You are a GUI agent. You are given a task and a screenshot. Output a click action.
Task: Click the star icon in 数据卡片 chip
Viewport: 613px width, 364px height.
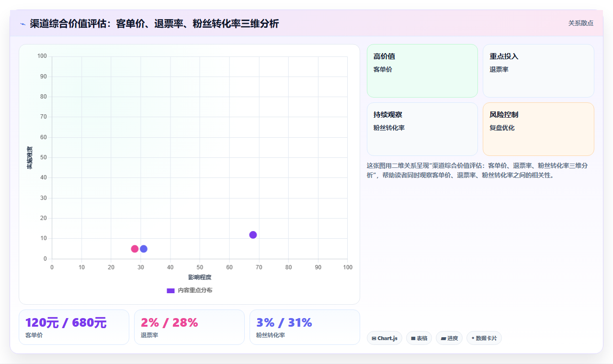click(473, 338)
